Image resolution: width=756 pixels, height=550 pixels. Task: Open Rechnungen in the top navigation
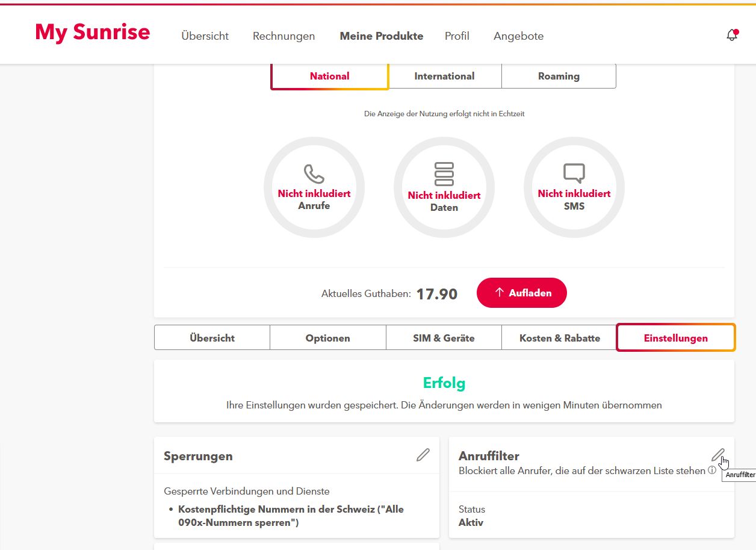283,36
